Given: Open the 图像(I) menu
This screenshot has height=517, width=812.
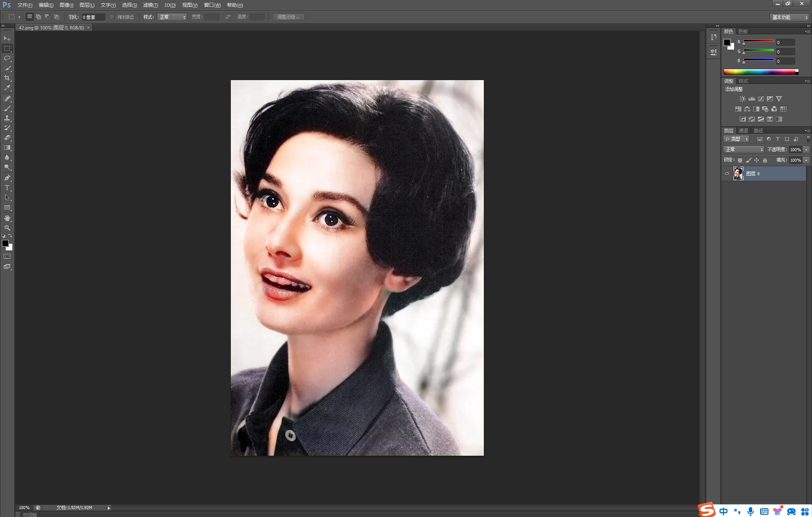Looking at the screenshot, I should [x=67, y=5].
